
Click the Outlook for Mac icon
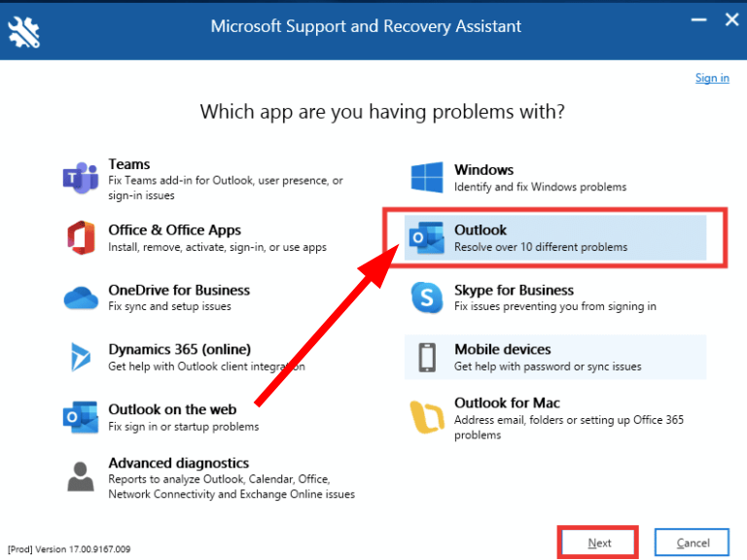427,418
